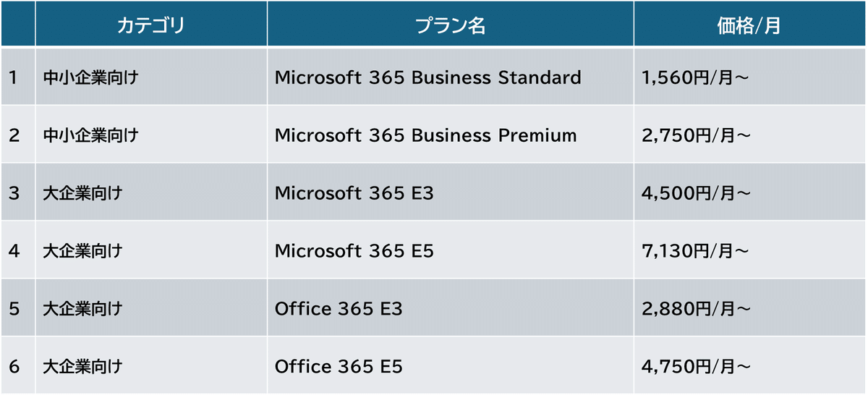Image resolution: width=868 pixels, height=395 pixels.
Task: Click the 4,750円/月～ price cell
Action: [749, 365]
